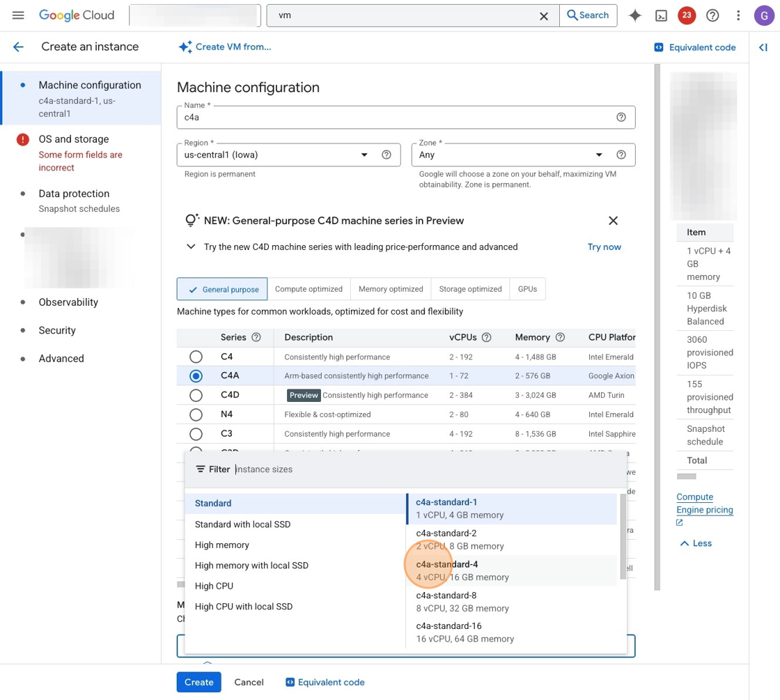780x700 pixels.
Task: Click the help icon next to Zone
Action: (621, 154)
